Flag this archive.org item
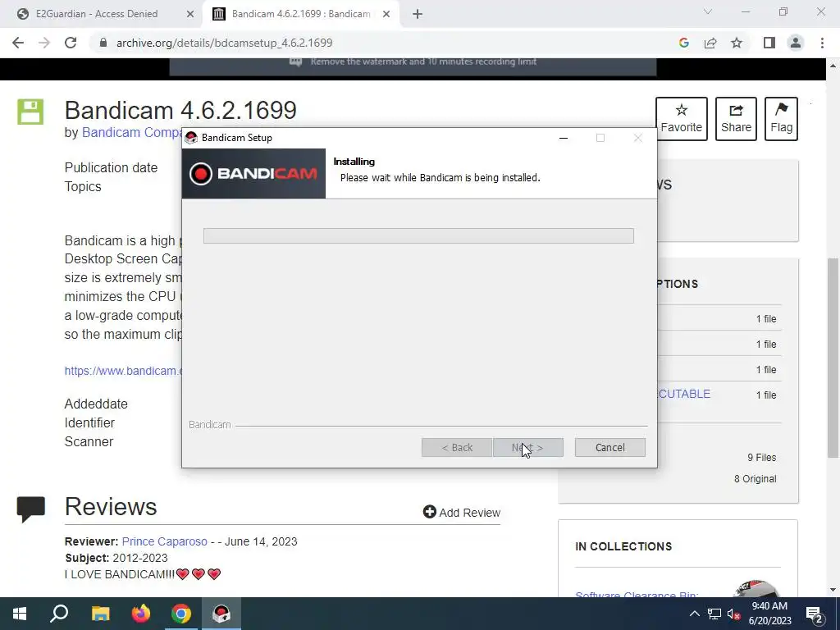 coord(781,118)
